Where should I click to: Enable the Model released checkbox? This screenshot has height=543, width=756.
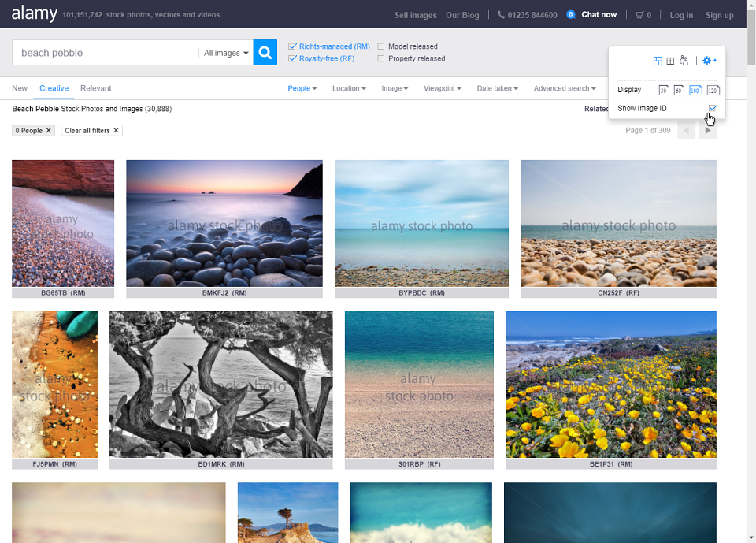(381, 46)
